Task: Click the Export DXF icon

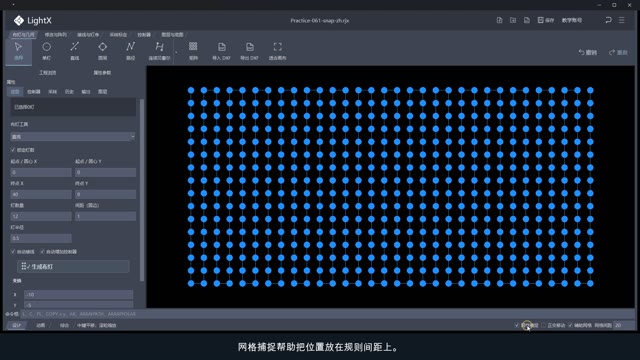Action: click(x=249, y=51)
